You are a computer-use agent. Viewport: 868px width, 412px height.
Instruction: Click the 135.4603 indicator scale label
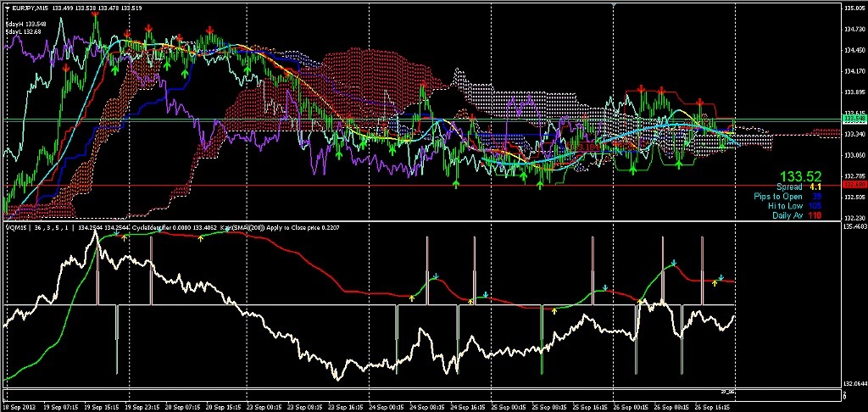tap(854, 227)
